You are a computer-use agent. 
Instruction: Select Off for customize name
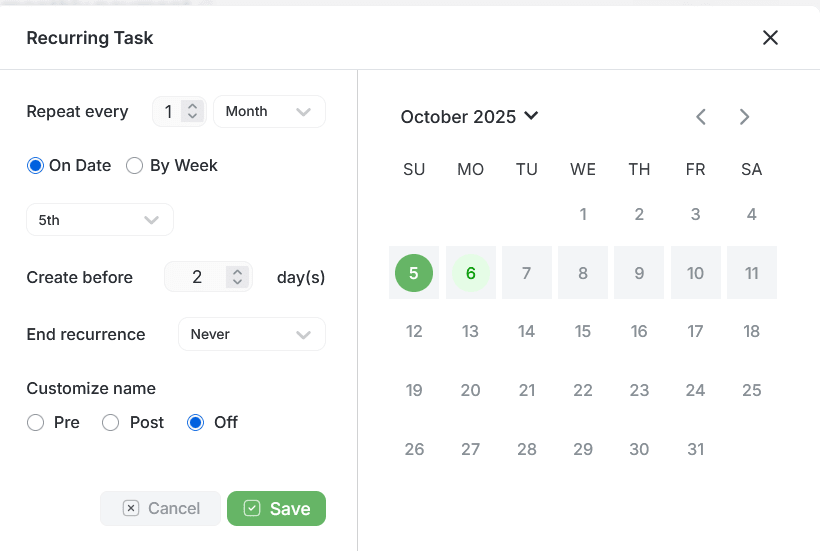196,423
